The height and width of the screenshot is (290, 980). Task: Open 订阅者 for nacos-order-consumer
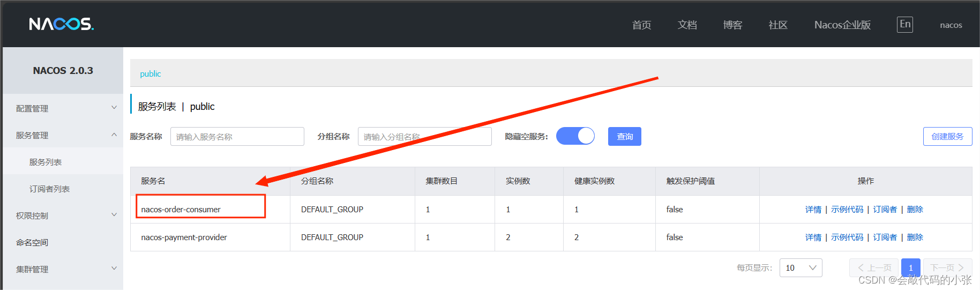coord(885,209)
